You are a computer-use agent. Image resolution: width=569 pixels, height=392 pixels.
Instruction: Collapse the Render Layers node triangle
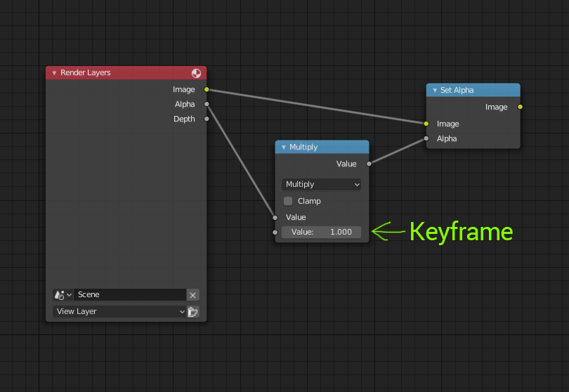(x=54, y=73)
